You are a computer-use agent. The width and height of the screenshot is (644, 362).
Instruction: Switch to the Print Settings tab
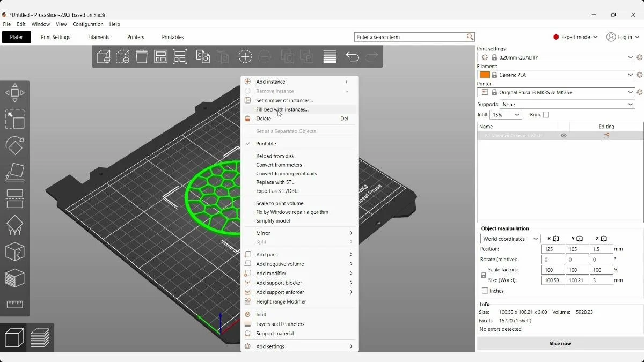pyautogui.click(x=55, y=37)
